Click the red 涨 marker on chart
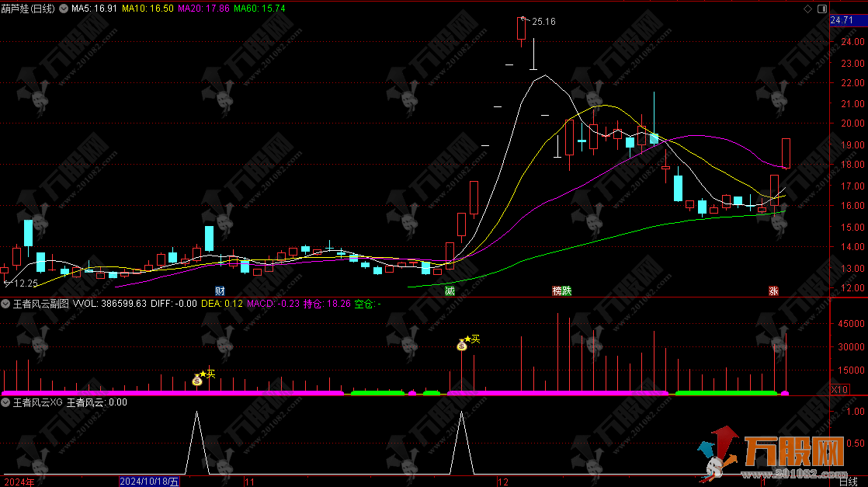 (773, 290)
